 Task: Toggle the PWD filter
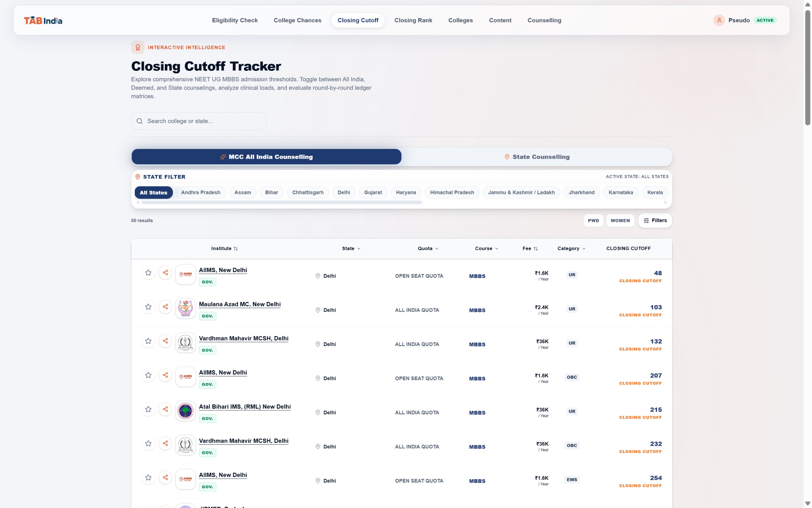(x=593, y=220)
